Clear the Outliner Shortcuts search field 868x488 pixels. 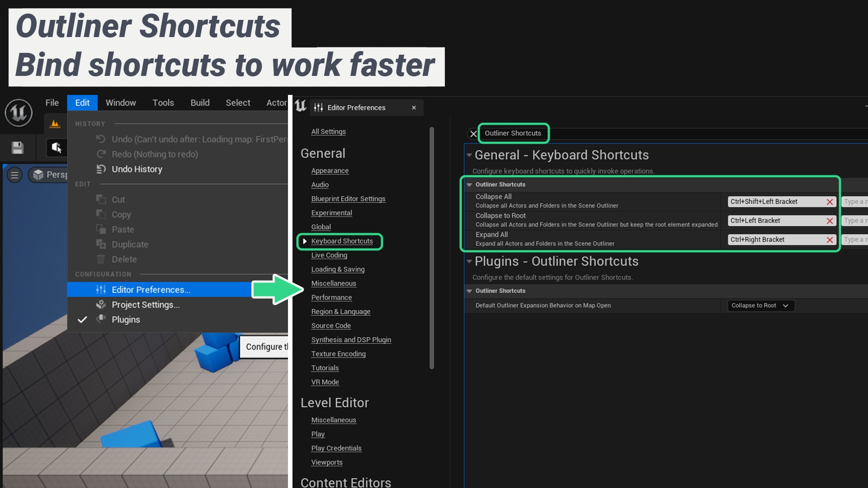point(473,134)
